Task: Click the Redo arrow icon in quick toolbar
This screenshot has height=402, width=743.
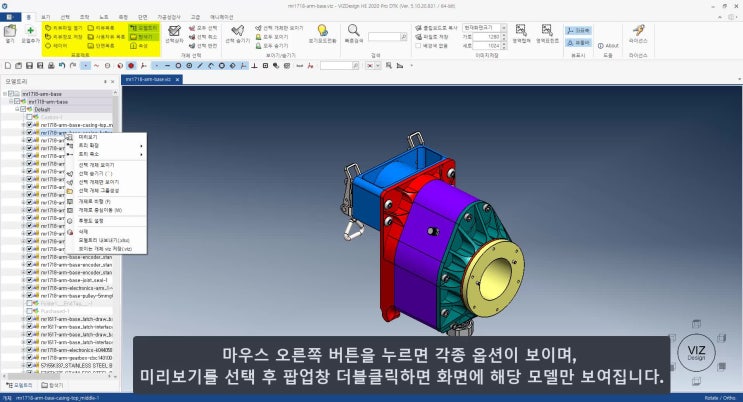Action: pyautogui.click(x=73, y=65)
